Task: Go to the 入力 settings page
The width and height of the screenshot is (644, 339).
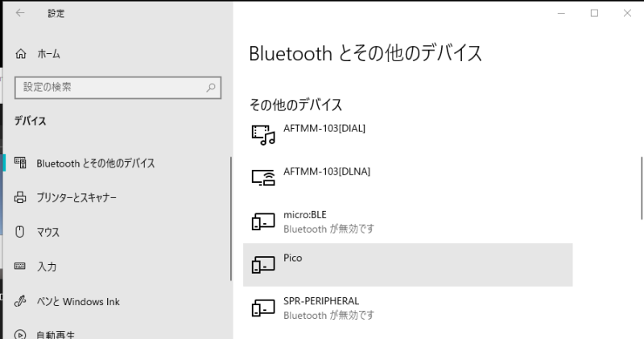Action: [x=46, y=267]
